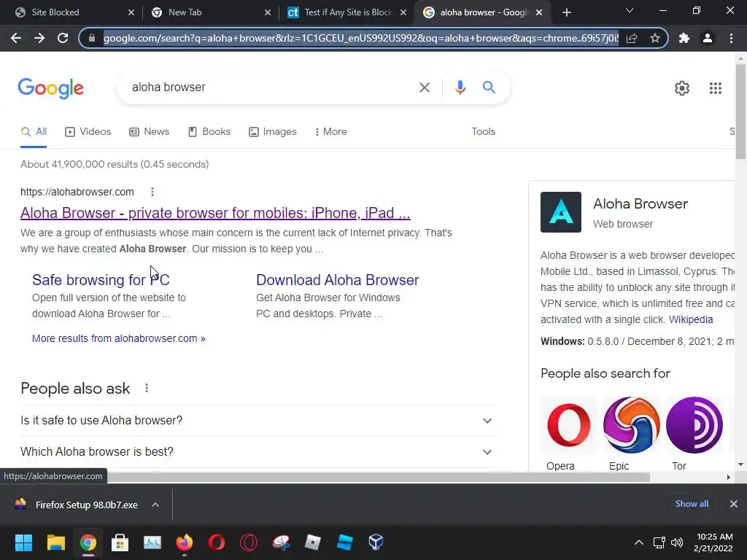Viewport: 747px width, 560px height.
Task: Select the Images search tab
Action: [273, 131]
